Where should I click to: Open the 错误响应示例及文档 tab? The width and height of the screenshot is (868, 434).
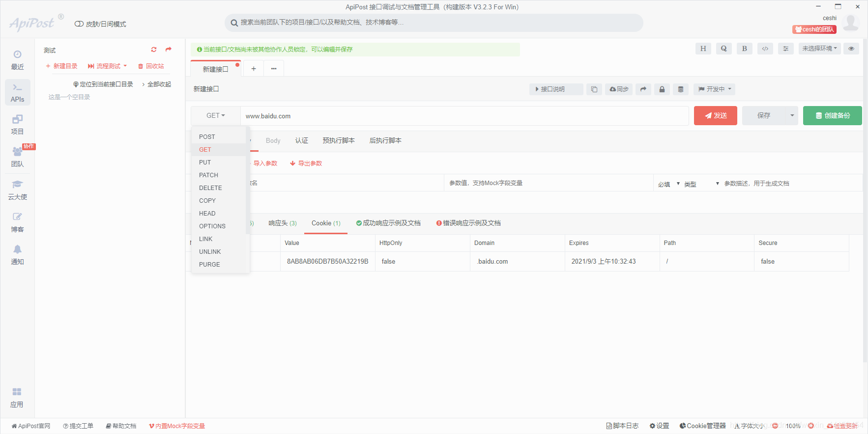[468, 223]
